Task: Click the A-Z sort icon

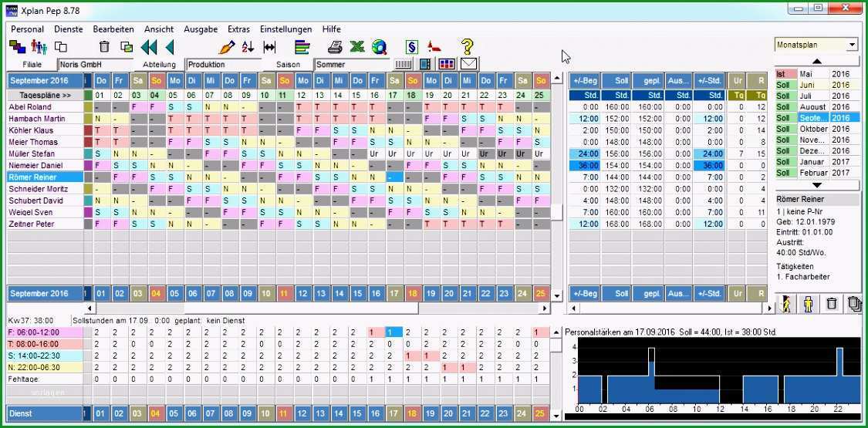Action: (248, 47)
